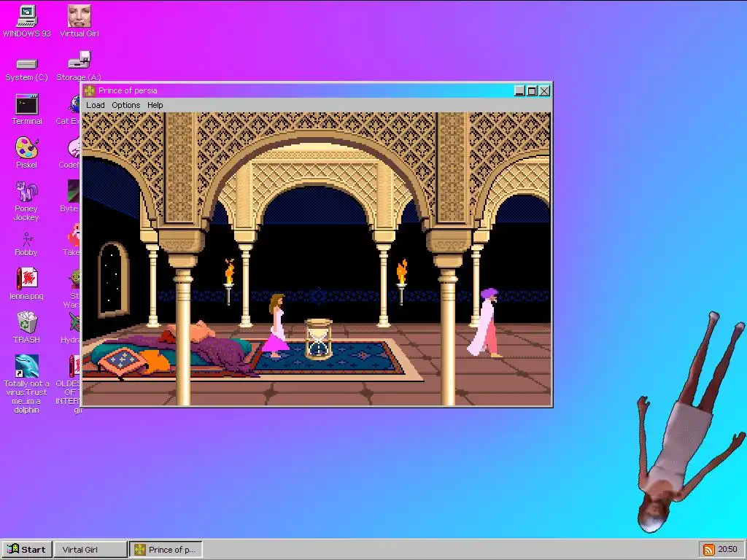Open the Options menu in Prince of Persia
747x560 pixels.
[x=125, y=105]
